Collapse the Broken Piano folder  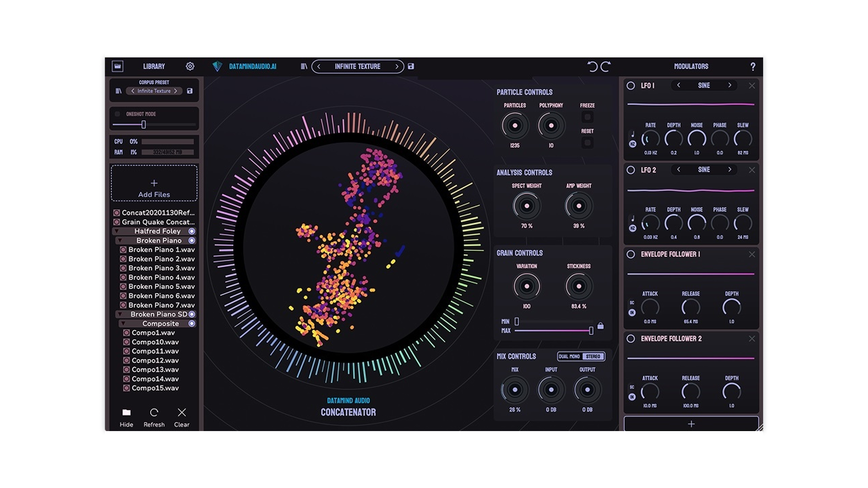(120, 240)
